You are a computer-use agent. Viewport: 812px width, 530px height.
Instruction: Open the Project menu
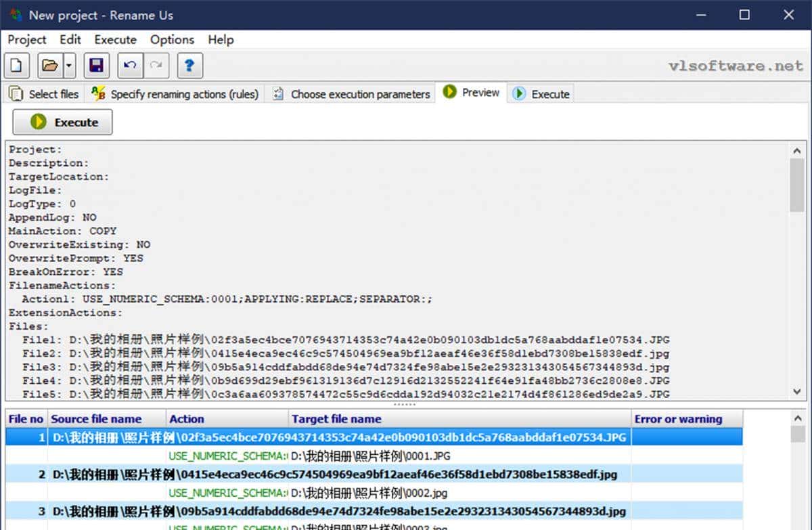(27, 40)
